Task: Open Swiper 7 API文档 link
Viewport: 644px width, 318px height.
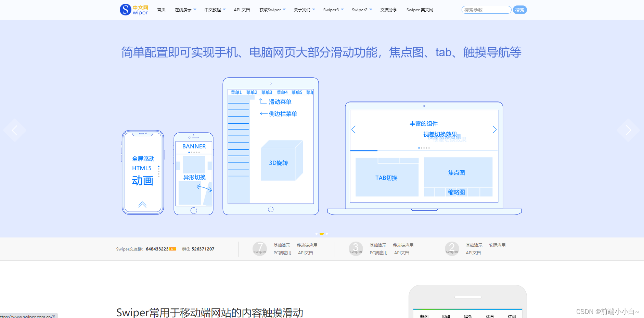Action: (306, 253)
